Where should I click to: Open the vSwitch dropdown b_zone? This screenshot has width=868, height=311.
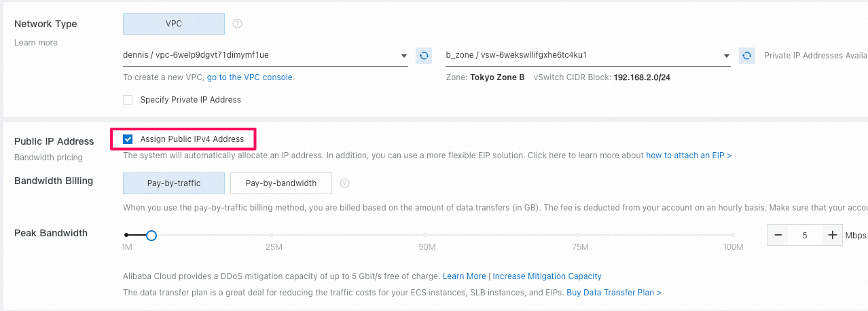click(x=588, y=55)
